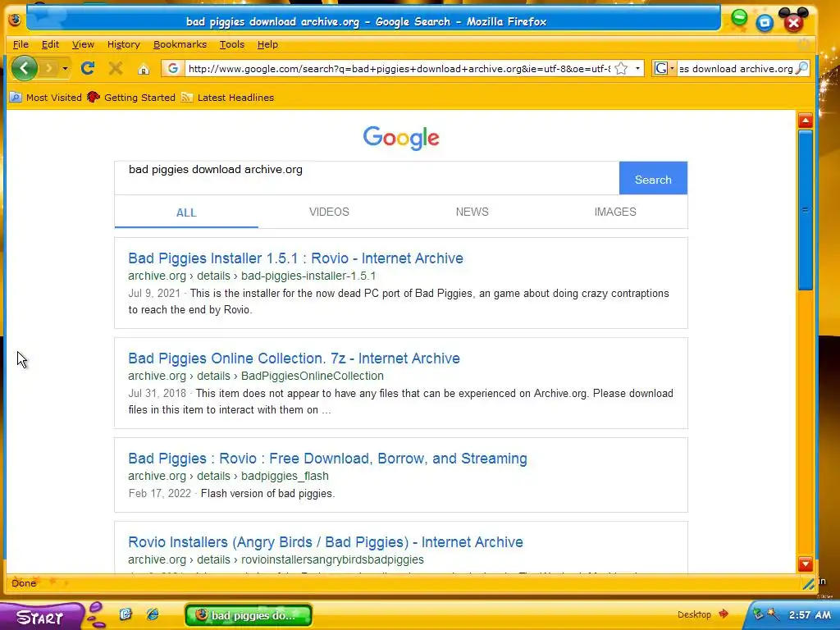This screenshot has width=840, height=630.
Task: Click the Google site icon beside the URL
Action: (172, 69)
